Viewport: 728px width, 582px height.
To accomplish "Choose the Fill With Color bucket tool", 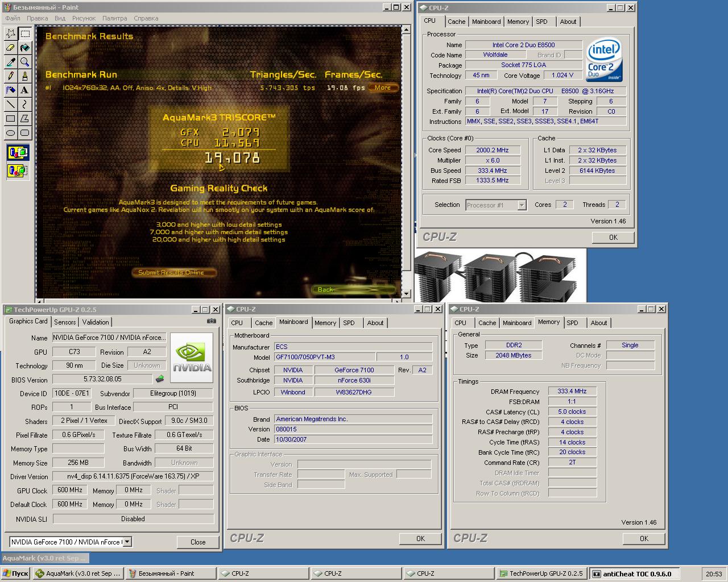I will pos(24,48).
